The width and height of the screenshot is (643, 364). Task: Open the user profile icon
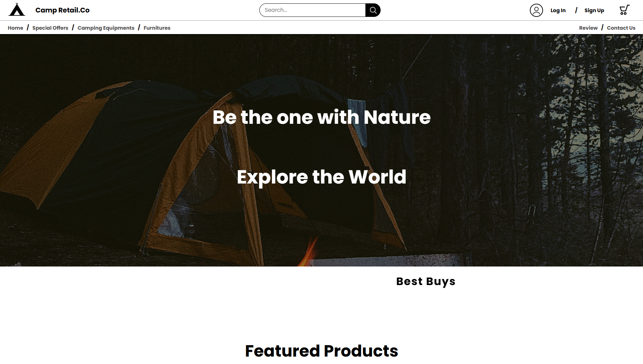click(536, 10)
